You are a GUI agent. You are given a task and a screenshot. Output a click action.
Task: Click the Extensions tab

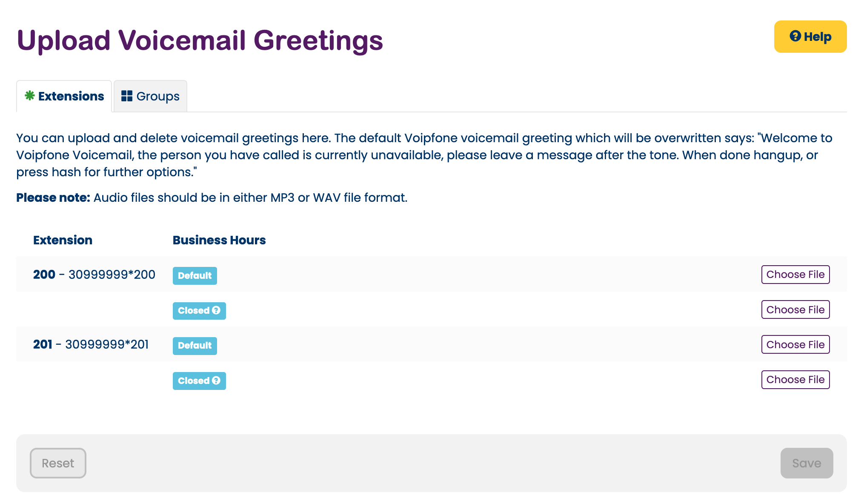63,96
